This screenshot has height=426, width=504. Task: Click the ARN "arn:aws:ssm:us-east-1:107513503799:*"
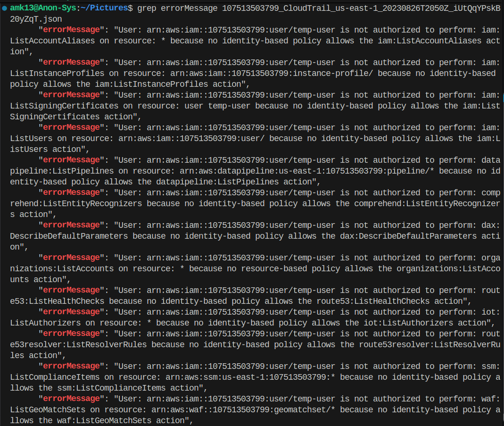click(x=250, y=377)
